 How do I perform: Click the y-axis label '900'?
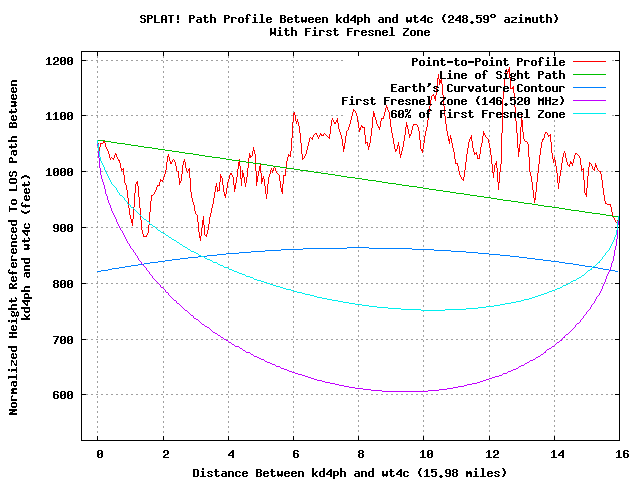tap(63, 228)
